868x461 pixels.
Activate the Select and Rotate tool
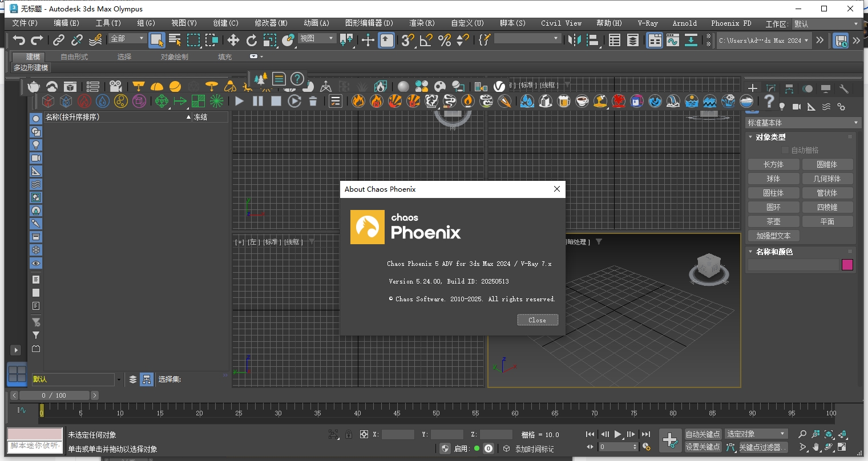251,40
